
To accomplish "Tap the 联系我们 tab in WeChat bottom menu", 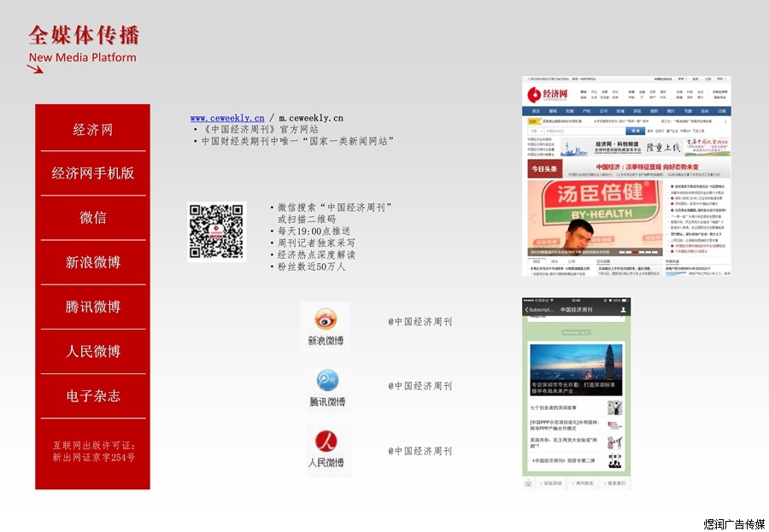I will (615, 483).
